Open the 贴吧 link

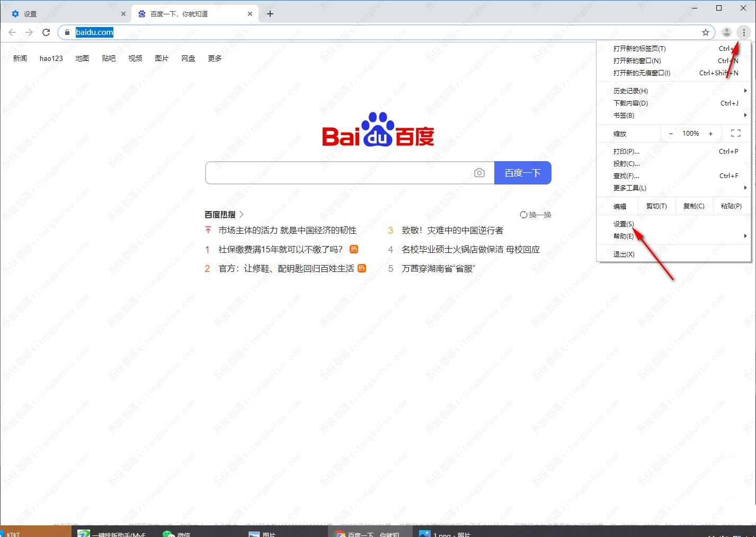coord(109,58)
